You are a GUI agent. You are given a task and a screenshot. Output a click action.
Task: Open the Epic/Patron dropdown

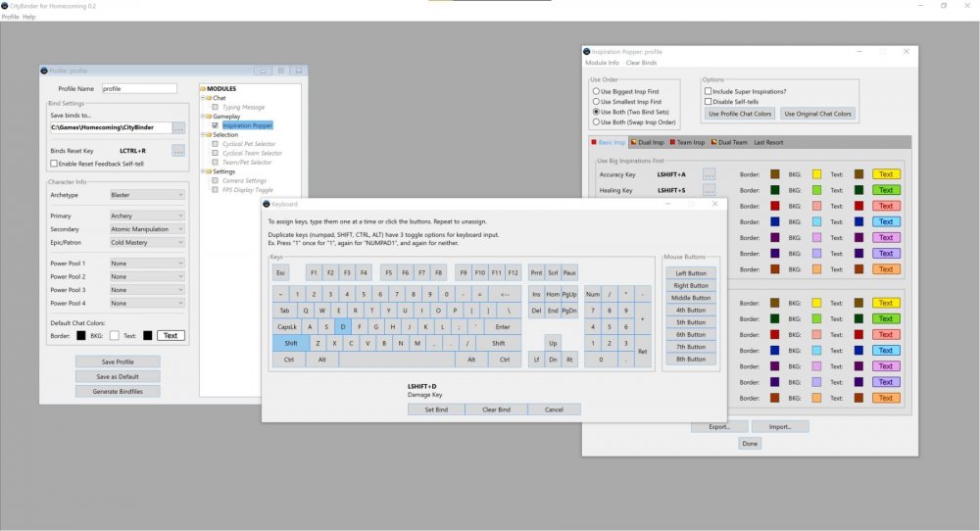[147, 242]
